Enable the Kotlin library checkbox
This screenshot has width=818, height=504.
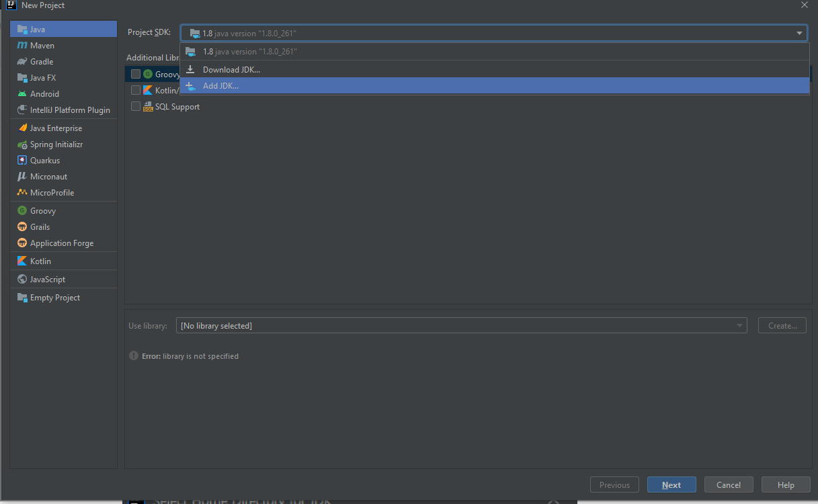pyautogui.click(x=136, y=90)
